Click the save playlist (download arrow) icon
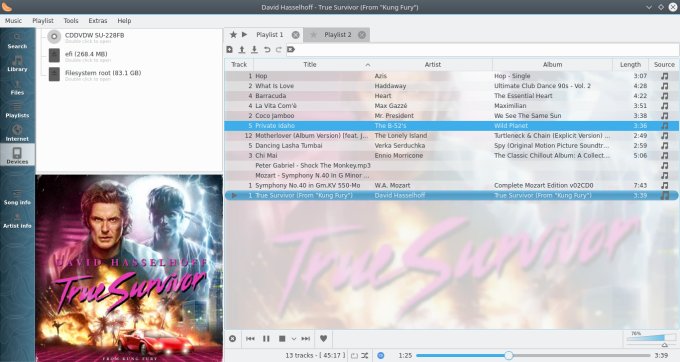 [x=255, y=50]
